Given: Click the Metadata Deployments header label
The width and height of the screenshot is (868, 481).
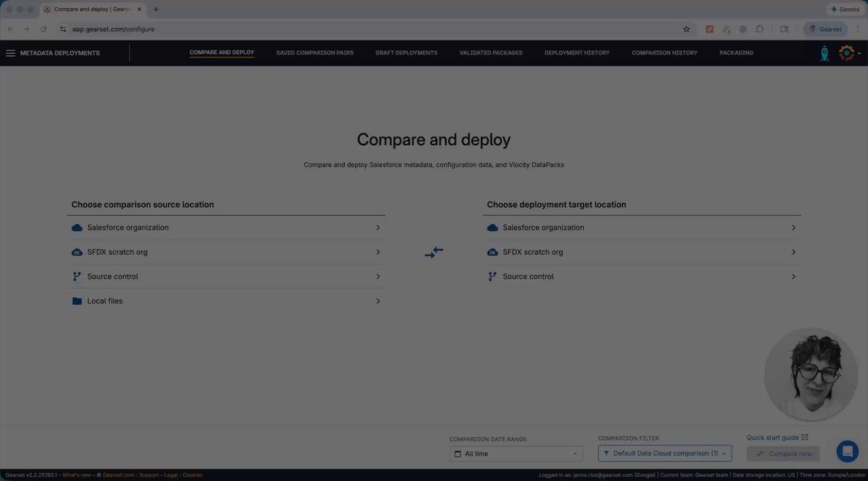Looking at the screenshot, I should click(60, 53).
